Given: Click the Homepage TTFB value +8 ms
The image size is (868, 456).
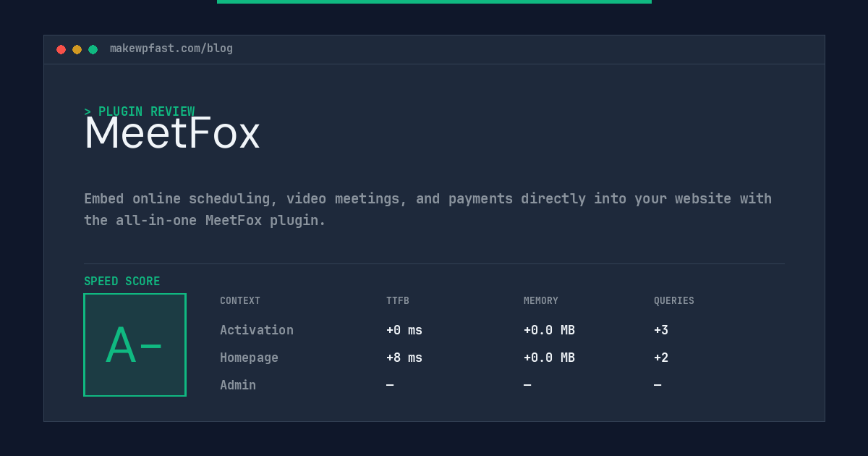Looking at the screenshot, I should [404, 358].
